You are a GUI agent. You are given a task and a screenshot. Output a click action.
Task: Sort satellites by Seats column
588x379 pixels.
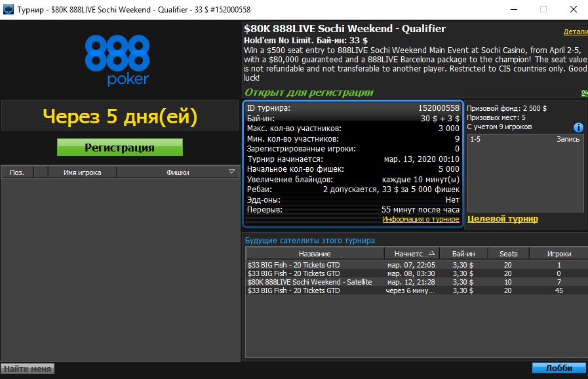pos(508,254)
